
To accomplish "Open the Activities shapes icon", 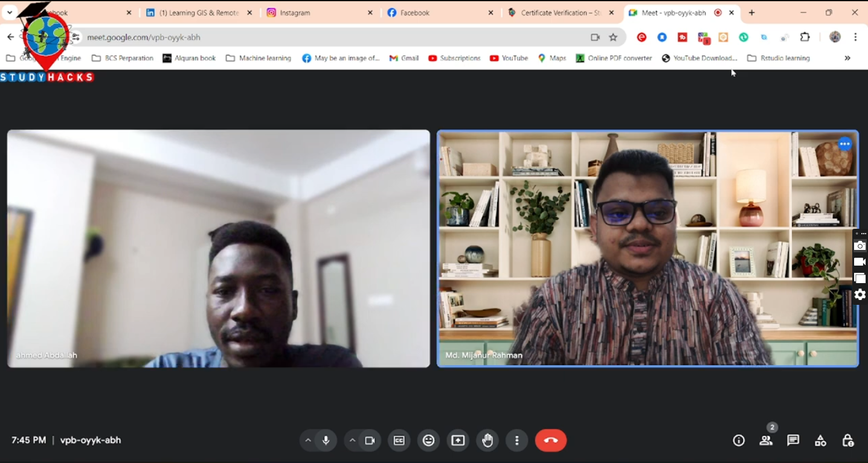I will (x=820, y=441).
